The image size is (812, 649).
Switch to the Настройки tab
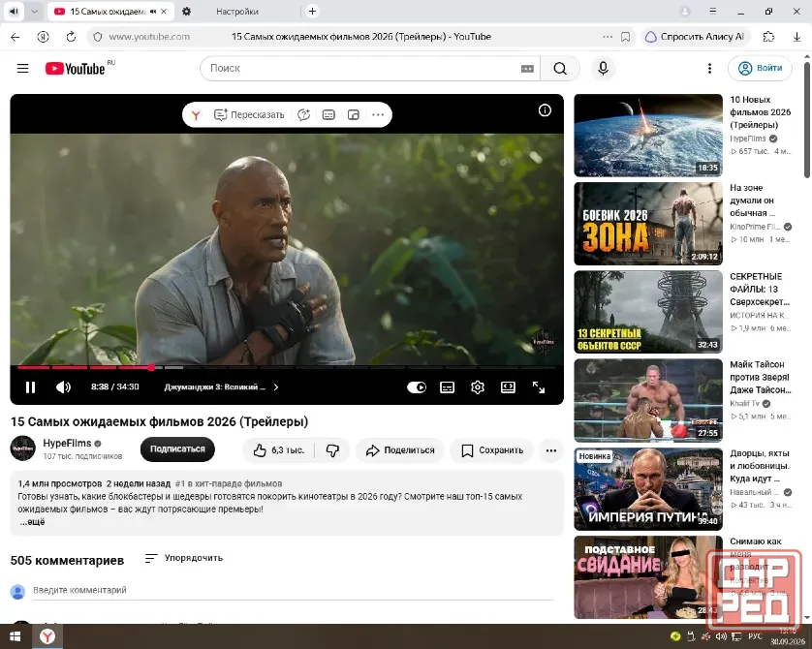[237, 12]
